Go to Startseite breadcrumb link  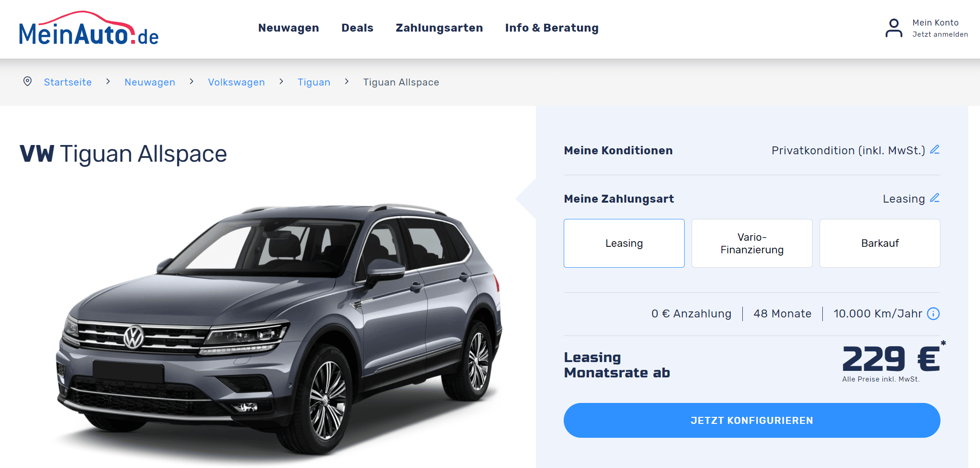point(68,82)
